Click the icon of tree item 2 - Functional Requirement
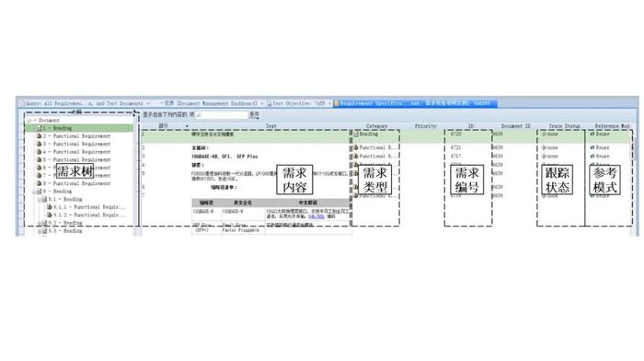 pyautogui.click(x=40, y=136)
